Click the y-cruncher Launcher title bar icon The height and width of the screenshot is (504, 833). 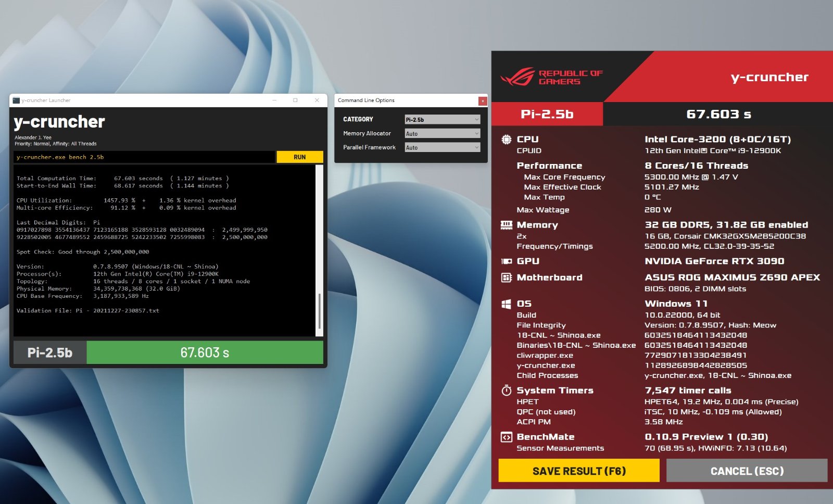(x=16, y=100)
